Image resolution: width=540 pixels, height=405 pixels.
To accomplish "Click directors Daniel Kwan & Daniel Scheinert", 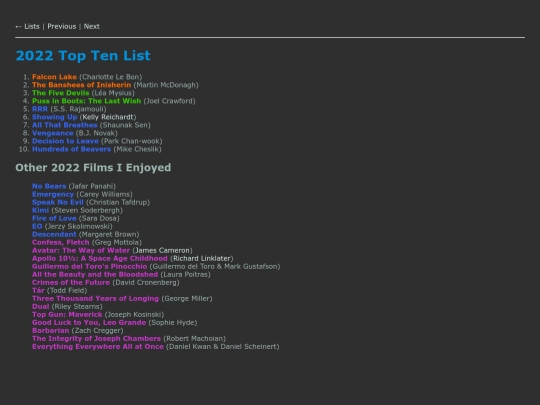I will [x=223, y=346].
